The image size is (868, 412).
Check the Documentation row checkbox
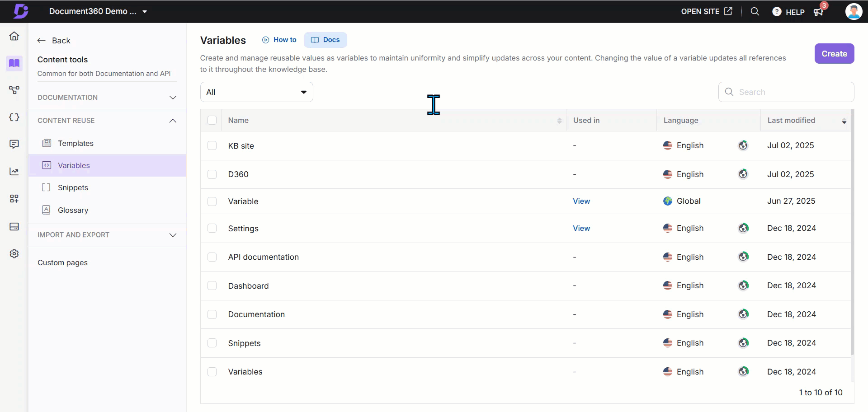(x=212, y=314)
